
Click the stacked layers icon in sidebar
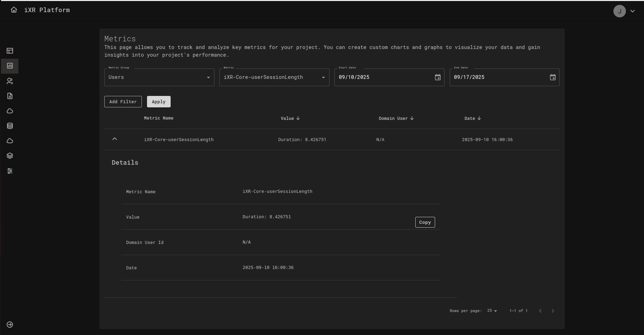click(10, 156)
